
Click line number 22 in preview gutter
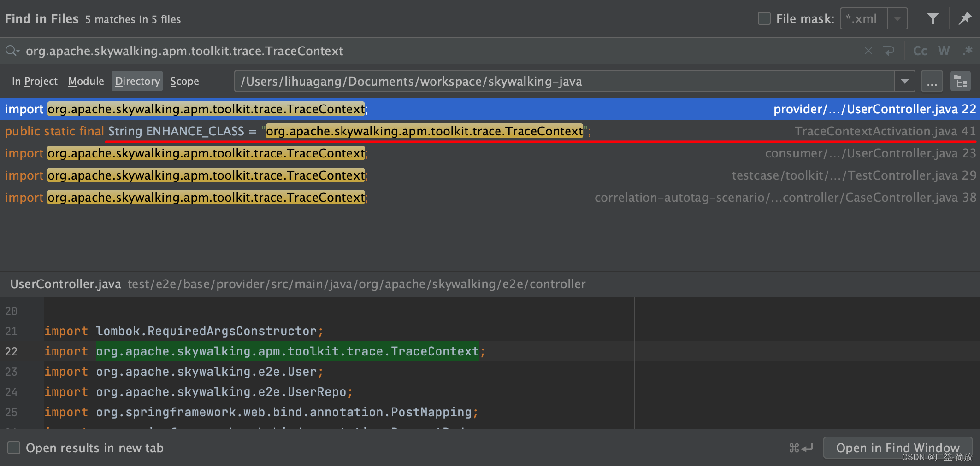pyautogui.click(x=11, y=351)
